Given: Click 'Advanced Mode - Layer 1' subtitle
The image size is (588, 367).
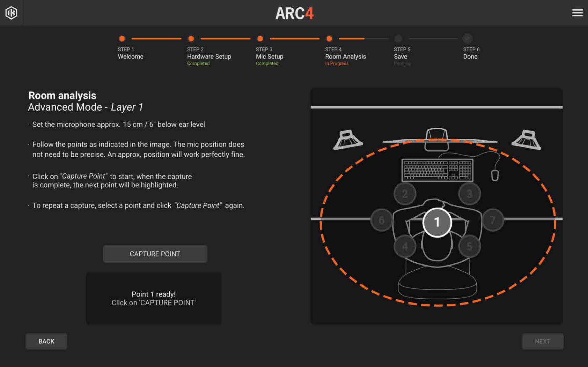Looking at the screenshot, I should [86, 107].
